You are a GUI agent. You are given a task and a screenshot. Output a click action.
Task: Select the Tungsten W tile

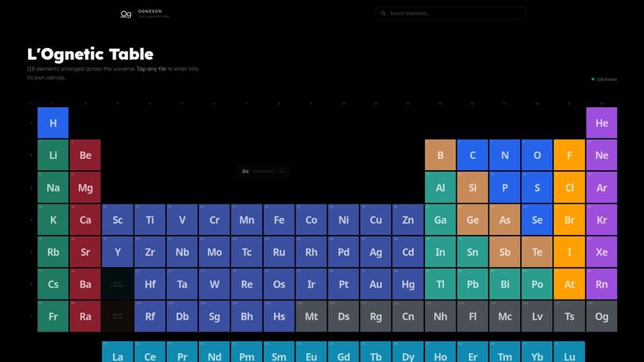[214, 284]
